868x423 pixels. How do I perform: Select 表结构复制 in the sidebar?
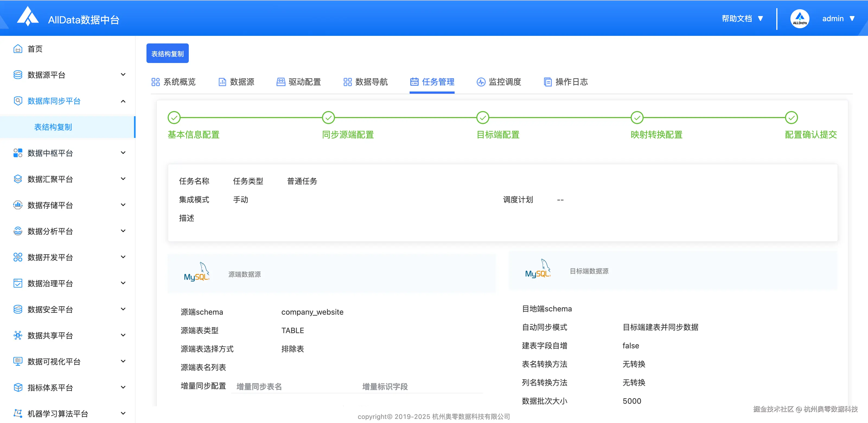point(53,127)
